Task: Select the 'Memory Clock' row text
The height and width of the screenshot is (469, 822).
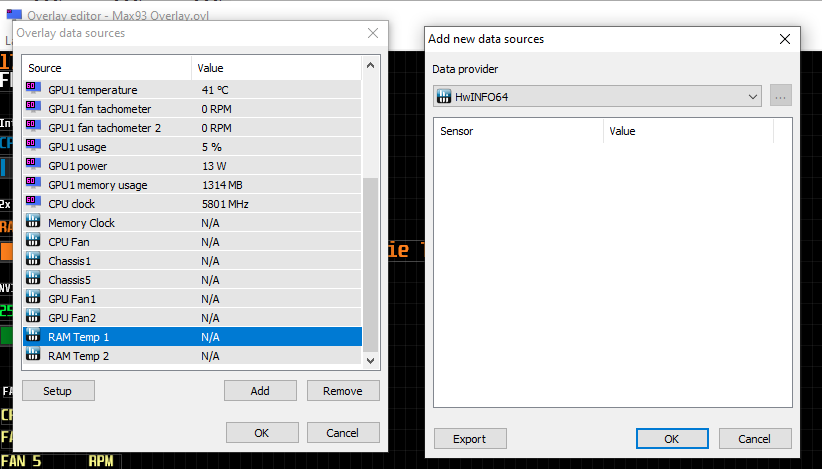Action: click(81, 223)
